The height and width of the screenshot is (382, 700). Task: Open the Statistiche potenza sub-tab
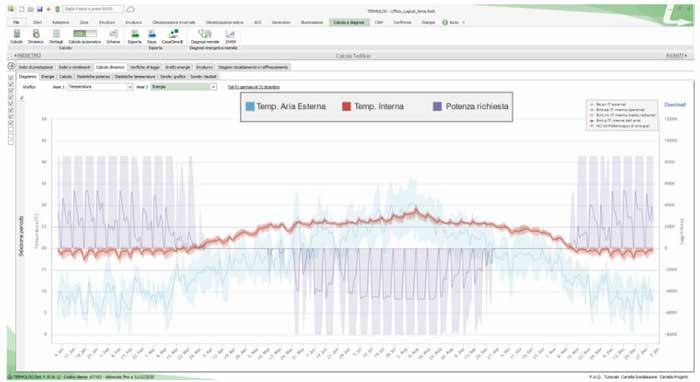(93, 77)
